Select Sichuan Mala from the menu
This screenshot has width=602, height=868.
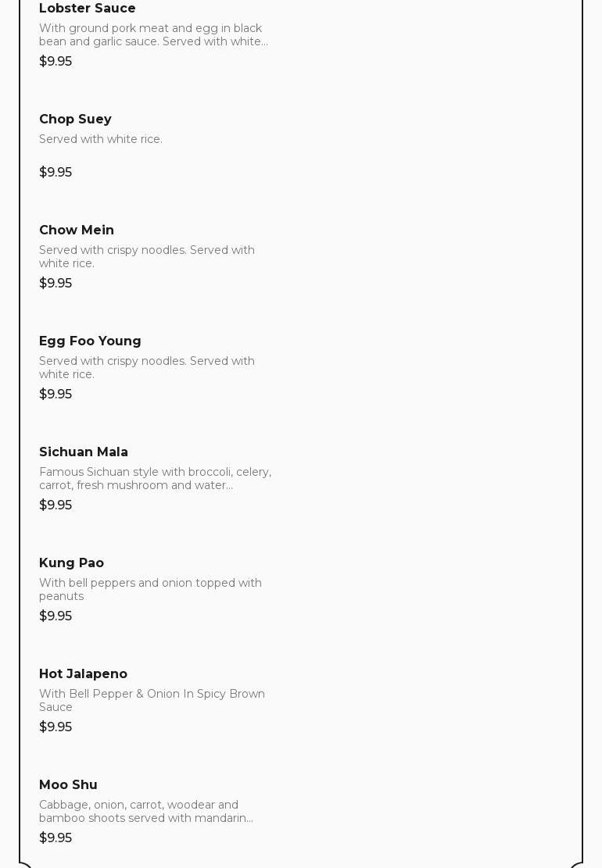tap(84, 452)
